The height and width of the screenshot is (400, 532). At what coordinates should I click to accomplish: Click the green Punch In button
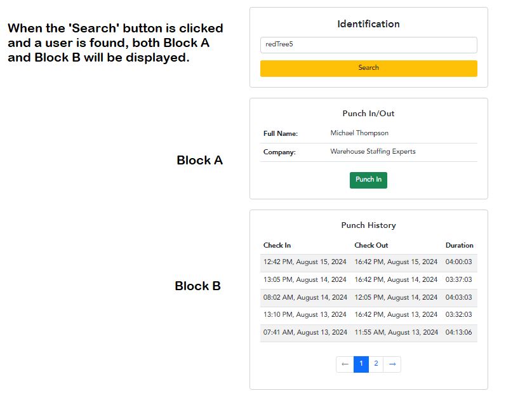point(368,180)
